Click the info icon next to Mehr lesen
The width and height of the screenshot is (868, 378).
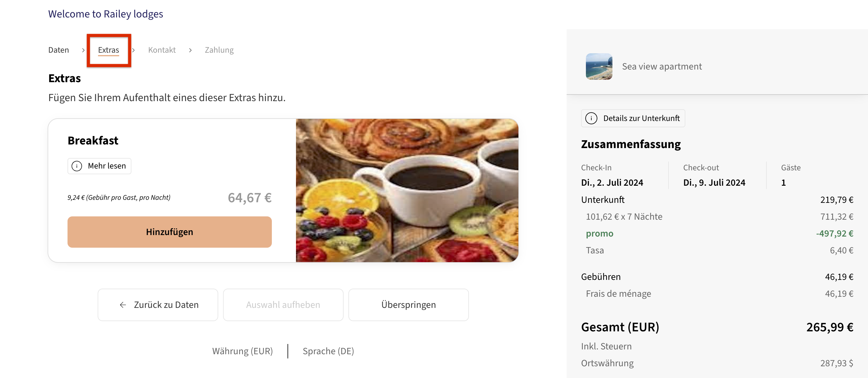pyautogui.click(x=77, y=166)
